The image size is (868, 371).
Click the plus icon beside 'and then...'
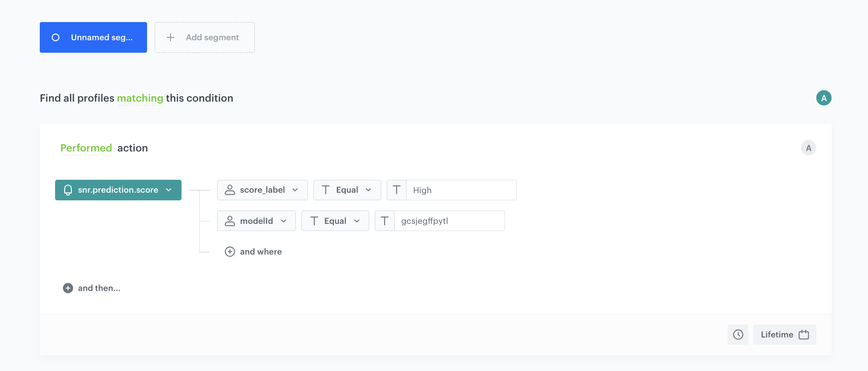point(68,288)
